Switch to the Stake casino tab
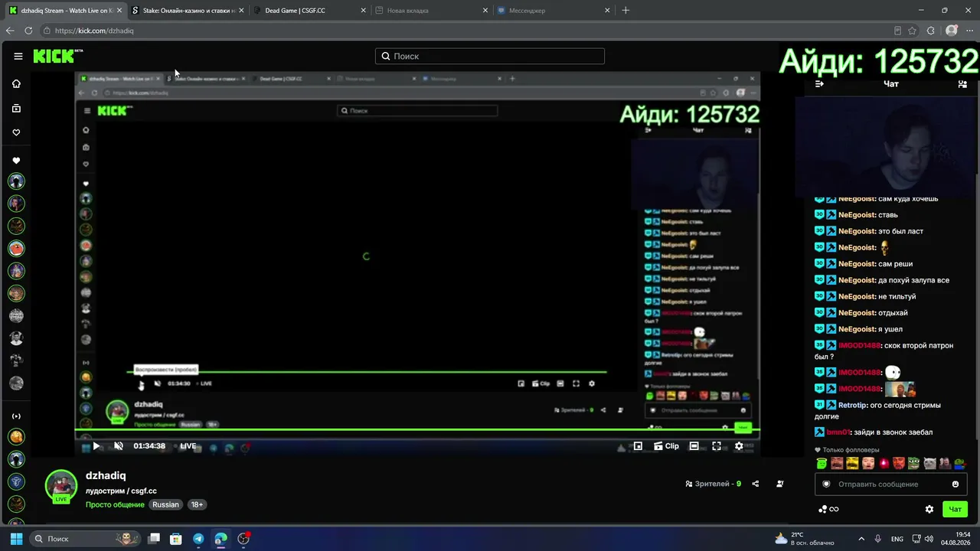Viewport: 980px width, 551px height. tap(188, 11)
